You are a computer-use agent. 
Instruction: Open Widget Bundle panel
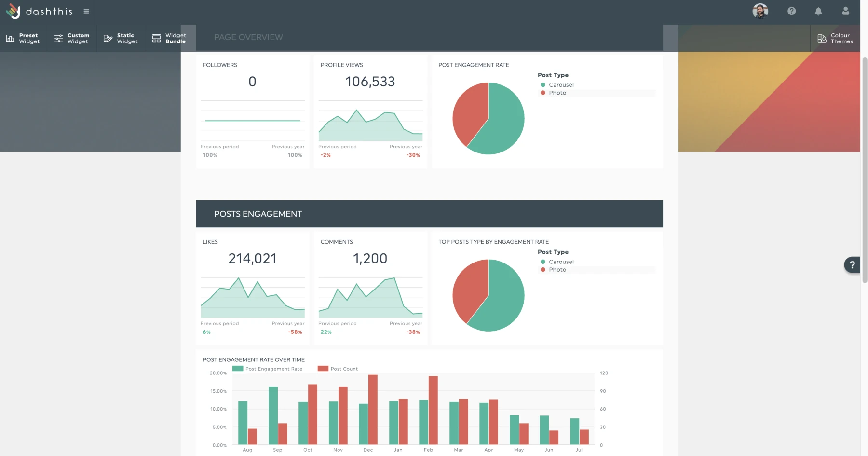click(x=170, y=38)
